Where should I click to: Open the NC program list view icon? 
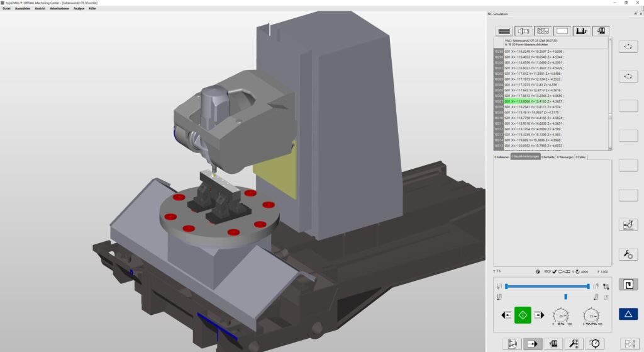pos(503,30)
